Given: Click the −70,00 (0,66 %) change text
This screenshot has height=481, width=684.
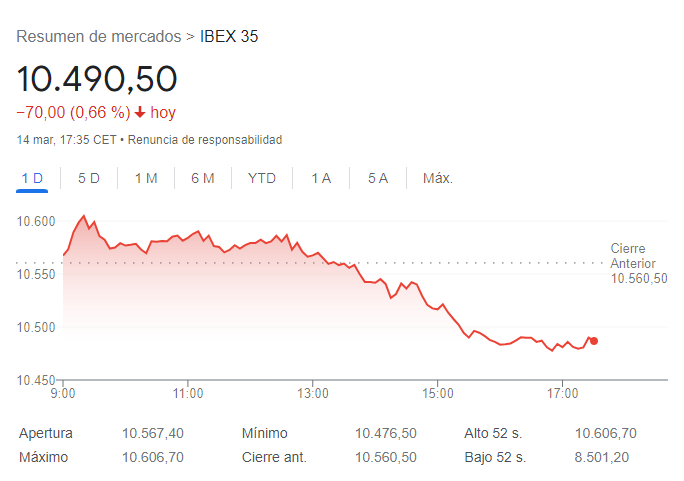Looking at the screenshot, I should 73,113.
